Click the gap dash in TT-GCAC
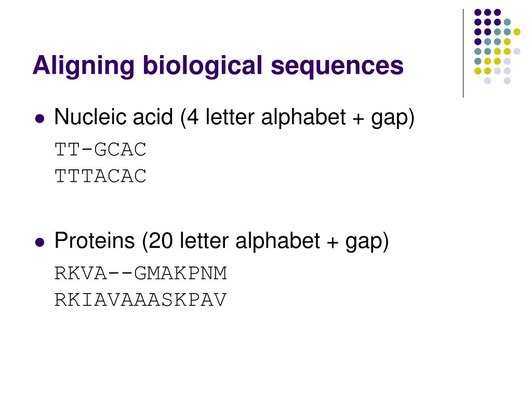This screenshot has width=532, height=399. [87, 150]
